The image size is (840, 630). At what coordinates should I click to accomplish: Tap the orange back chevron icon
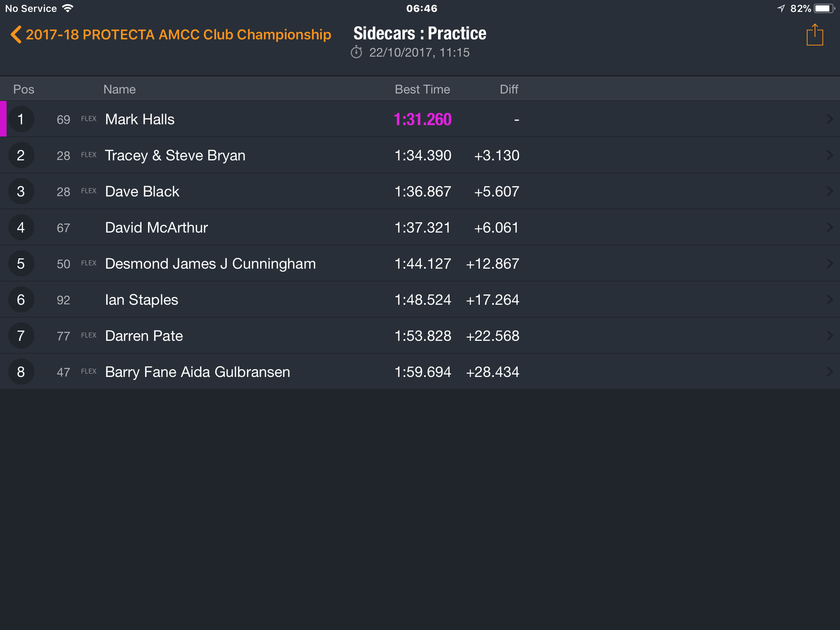16,34
